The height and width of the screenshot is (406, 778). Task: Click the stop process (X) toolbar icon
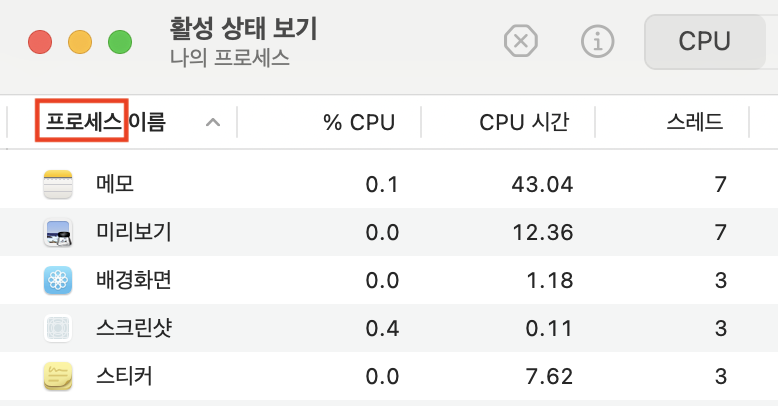520,41
